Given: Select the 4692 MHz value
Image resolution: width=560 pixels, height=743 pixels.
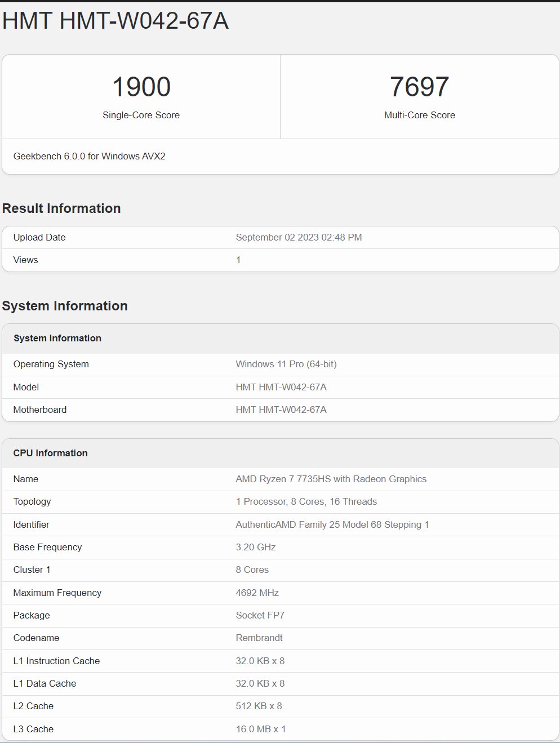Looking at the screenshot, I should click(257, 593).
